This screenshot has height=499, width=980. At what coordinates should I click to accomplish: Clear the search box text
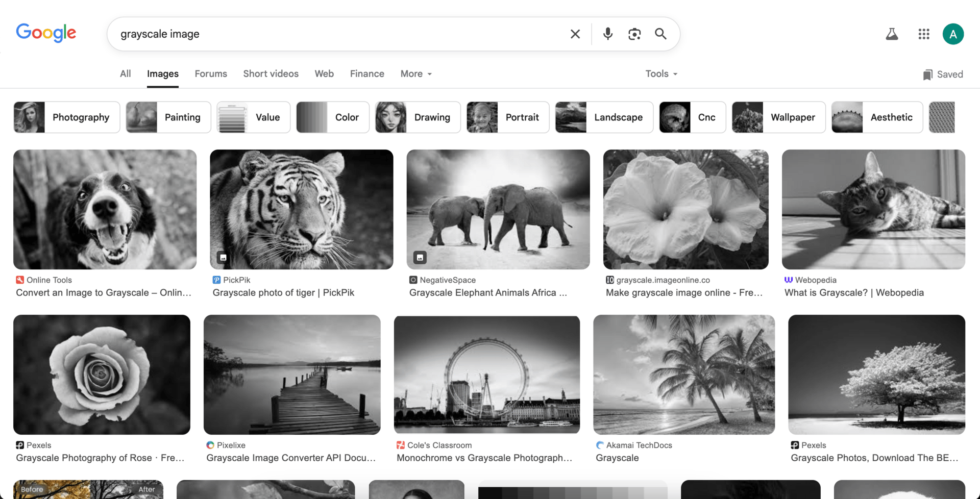(x=575, y=34)
